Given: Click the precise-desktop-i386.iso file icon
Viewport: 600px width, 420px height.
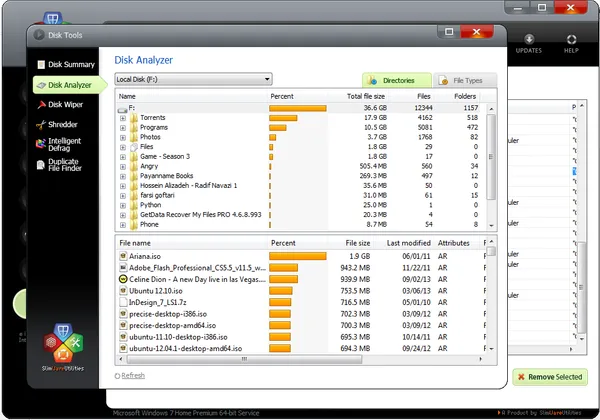Looking at the screenshot, I should coord(123,314).
